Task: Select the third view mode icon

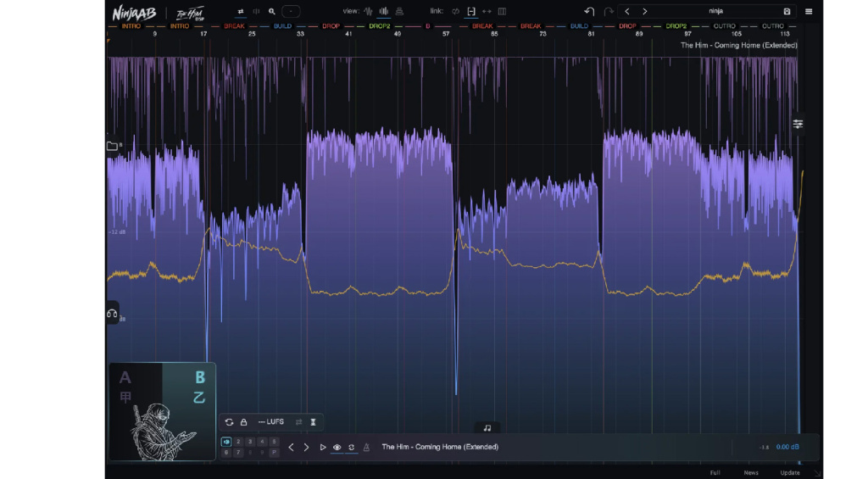Action: tap(399, 11)
